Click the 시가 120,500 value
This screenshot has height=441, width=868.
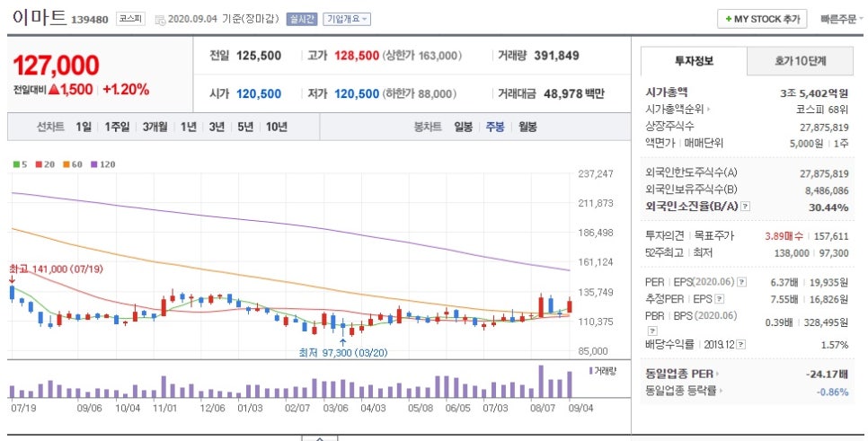point(259,93)
